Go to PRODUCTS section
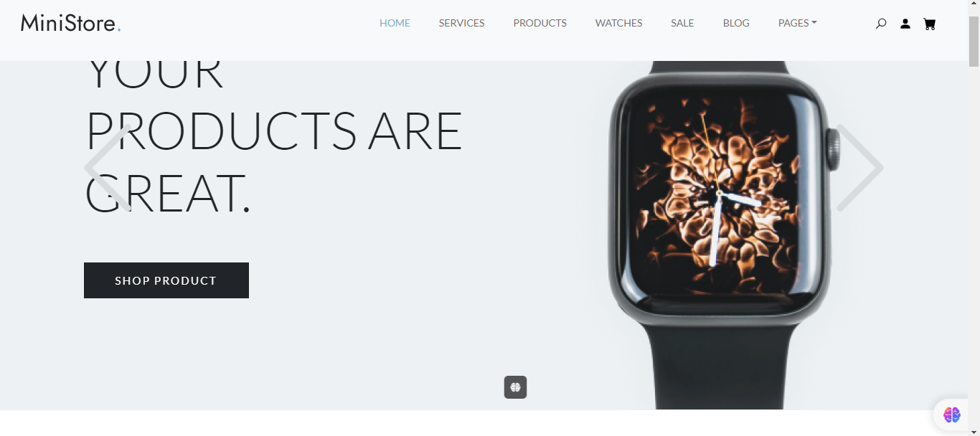Screen dimensions: 980x436 tap(540, 23)
